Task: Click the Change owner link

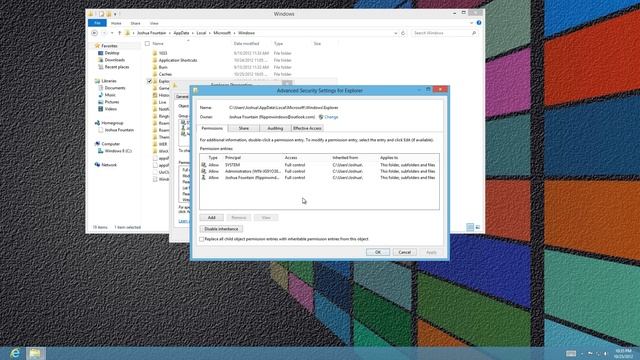Action: pyautogui.click(x=331, y=117)
